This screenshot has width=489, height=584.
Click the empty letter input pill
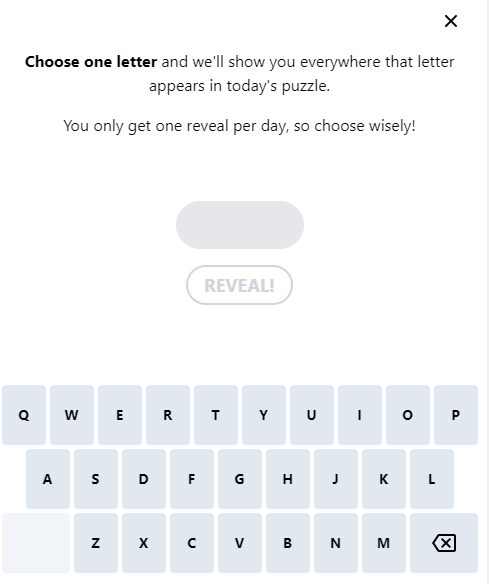coord(240,225)
